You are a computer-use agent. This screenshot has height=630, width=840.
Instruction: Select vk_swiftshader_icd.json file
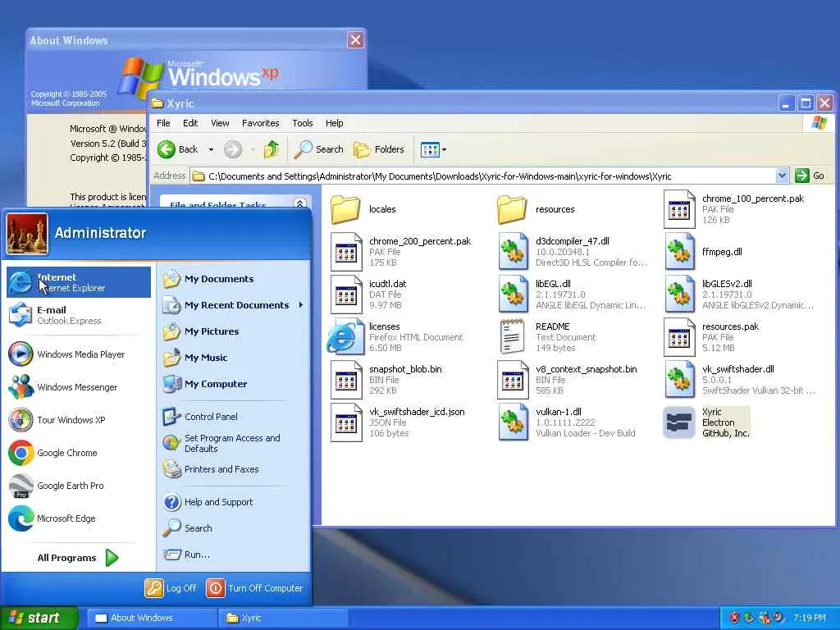click(398, 422)
